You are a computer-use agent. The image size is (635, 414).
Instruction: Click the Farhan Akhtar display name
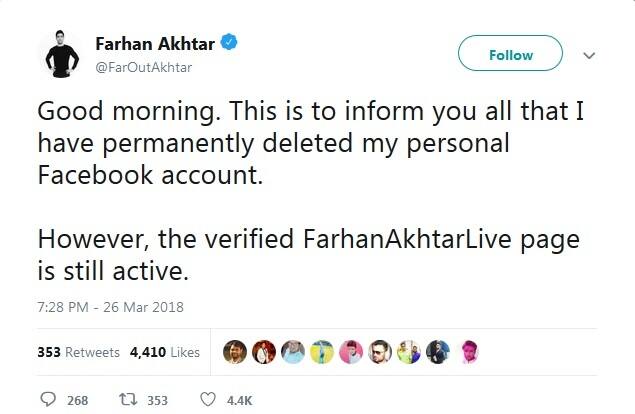point(153,44)
